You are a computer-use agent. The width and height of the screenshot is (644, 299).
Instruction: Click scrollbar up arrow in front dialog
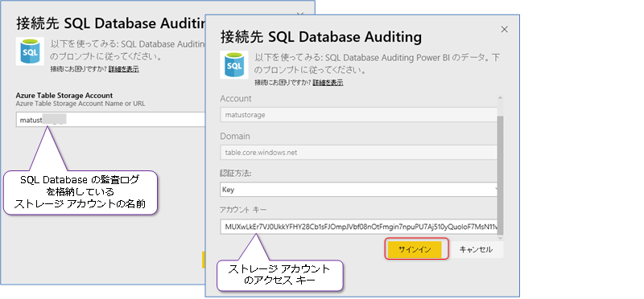(500, 98)
